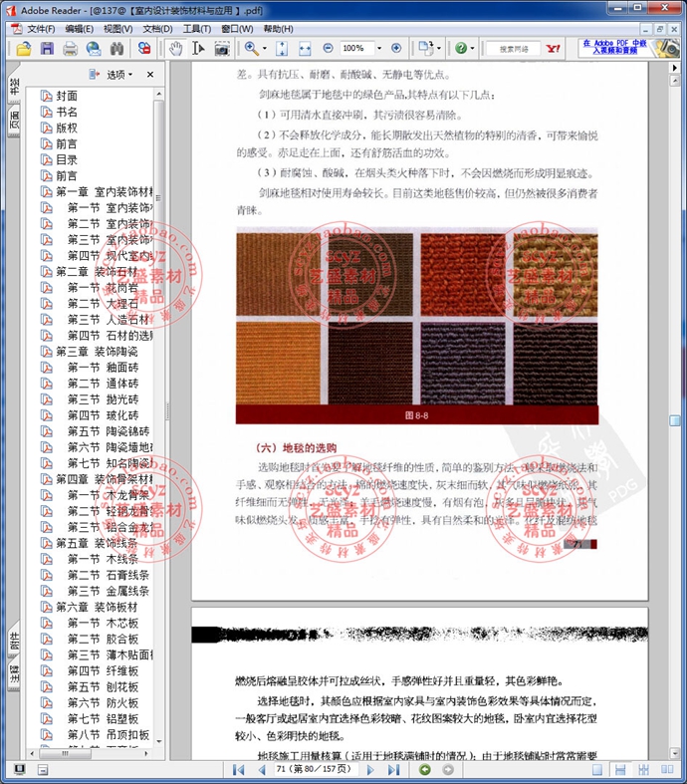The height and width of the screenshot is (784, 687).
Task: Open the 注释 comments side tab
Action: click(x=14, y=673)
